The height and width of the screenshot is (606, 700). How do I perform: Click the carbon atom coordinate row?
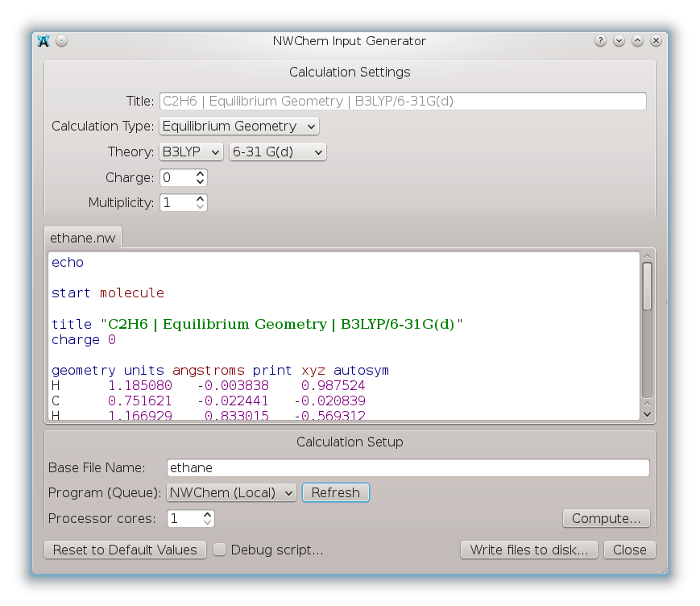(x=209, y=401)
